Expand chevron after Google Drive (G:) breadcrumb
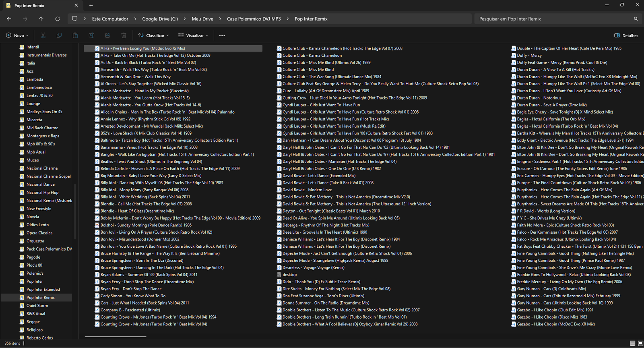The image size is (644, 348). click(185, 19)
